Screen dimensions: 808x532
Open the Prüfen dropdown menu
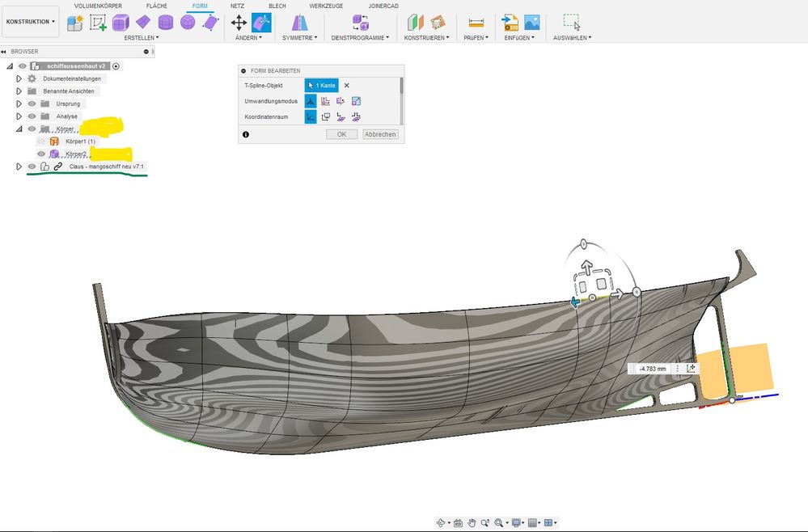click(x=476, y=37)
